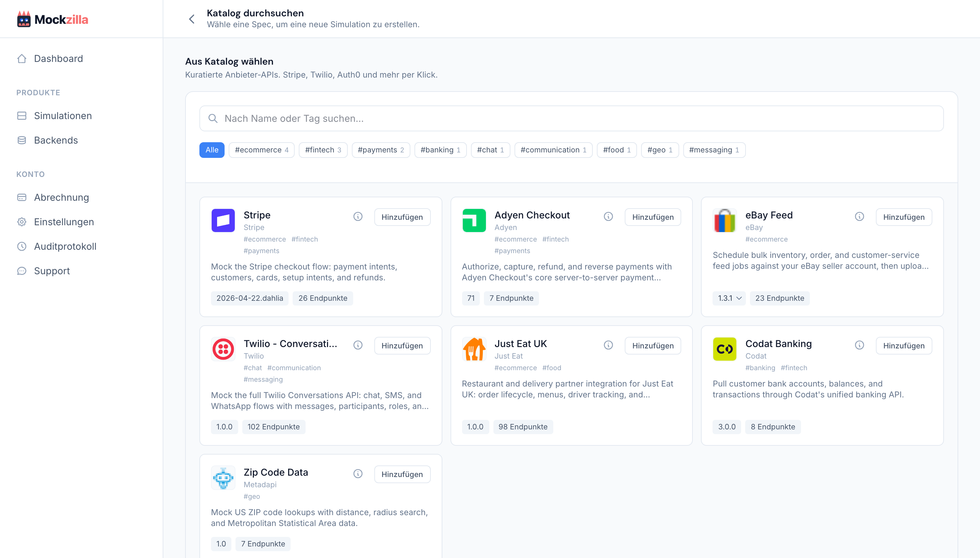This screenshot has height=558, width=980.
Task: Show info for Twilio Conversations
Action: click(x=358, y=345)
